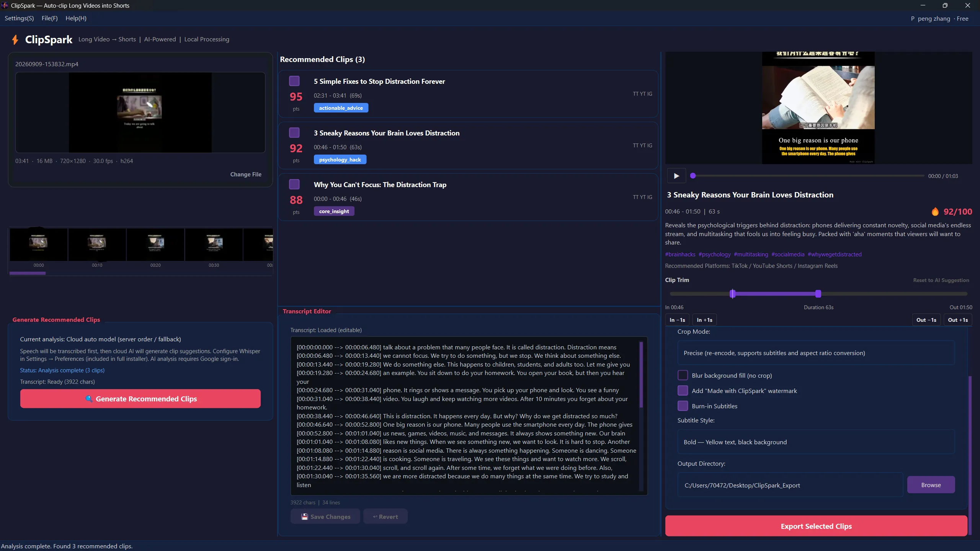Viewport: 980px width, 551px height.
Task: Click the source video preview thumbnail
Action: pos(140,112)
